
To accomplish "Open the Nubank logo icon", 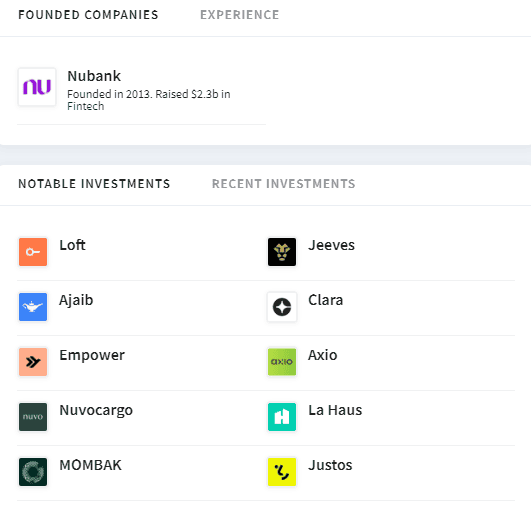I will [37, 87].
